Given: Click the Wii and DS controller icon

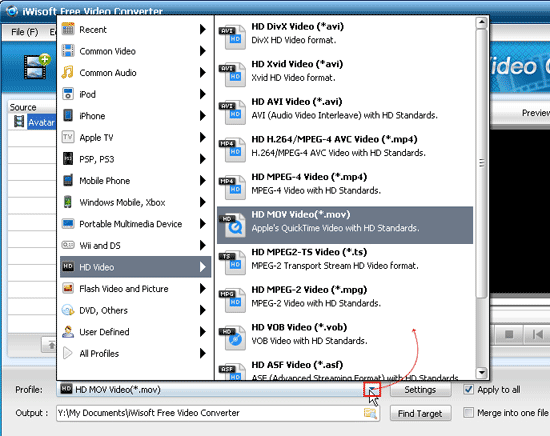Looking at the screenshot, I should [68, 245].
